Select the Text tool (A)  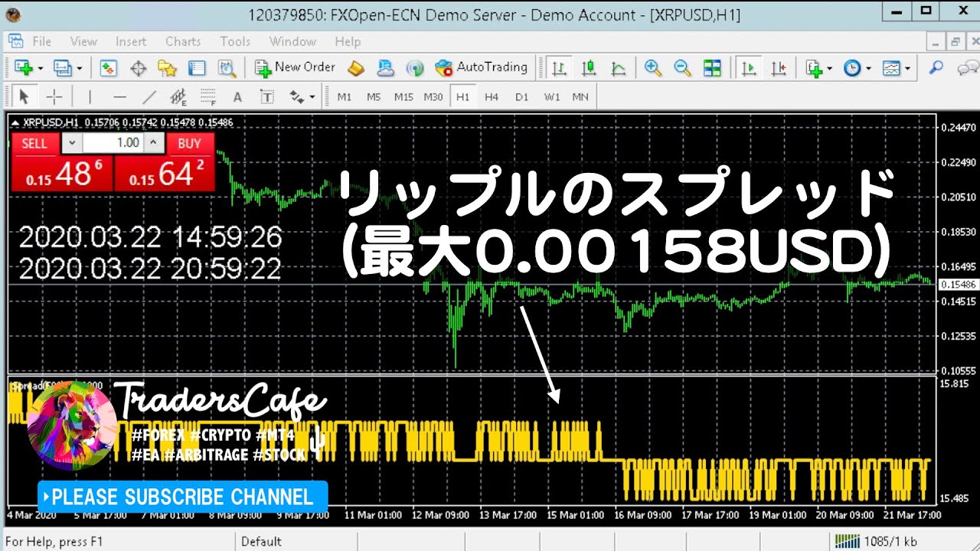pos(237,97)
